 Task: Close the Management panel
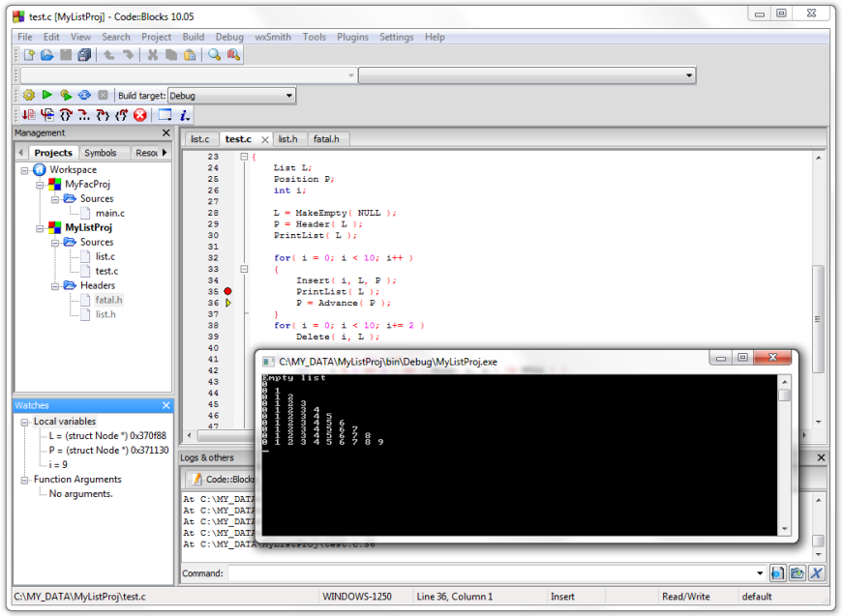tap(165, 132)
